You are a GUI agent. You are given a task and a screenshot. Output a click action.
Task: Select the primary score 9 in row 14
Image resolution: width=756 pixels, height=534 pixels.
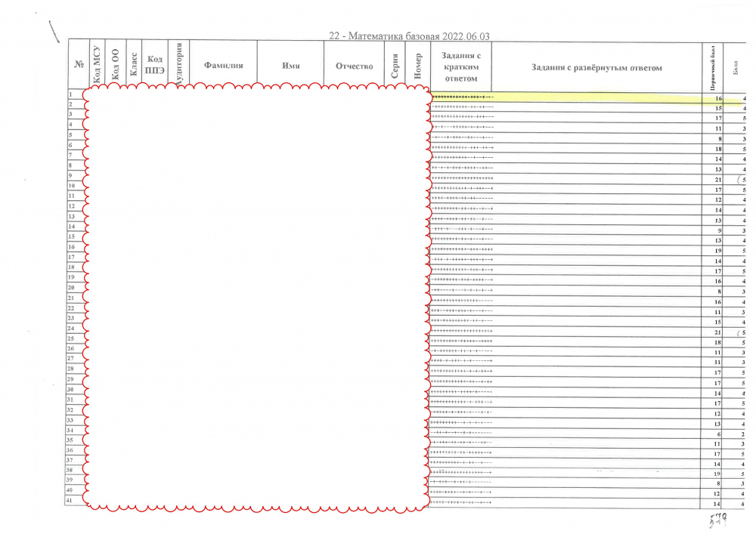(720, 230)
